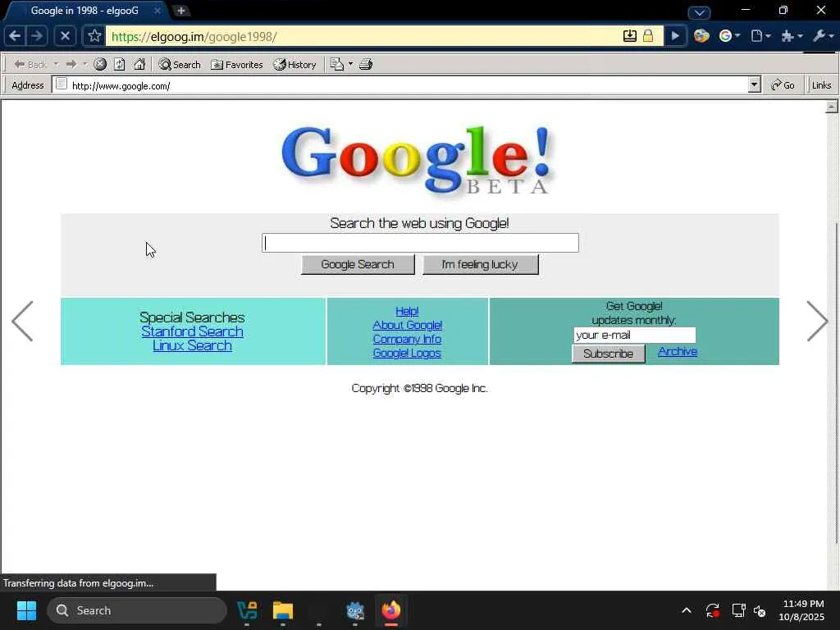Click the taskbar Search box
The image size is (840, 630).
click(137, 610)
